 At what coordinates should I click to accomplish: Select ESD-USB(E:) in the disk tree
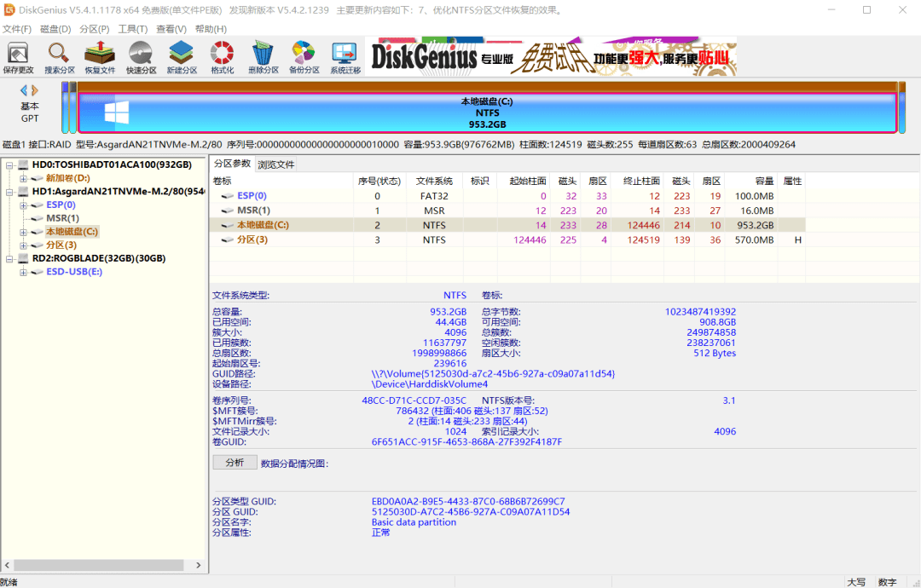coord(74,272)
